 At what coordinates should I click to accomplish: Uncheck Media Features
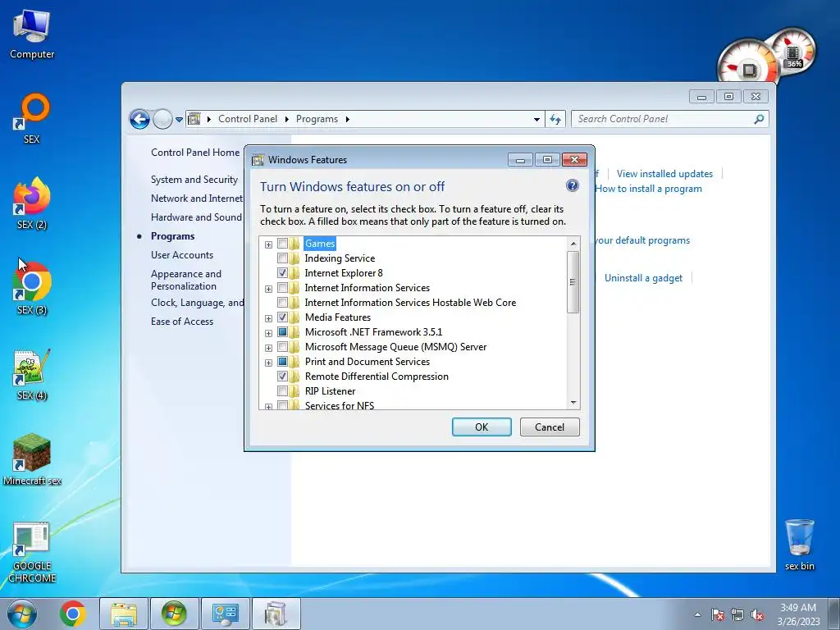tap(282, 317)
